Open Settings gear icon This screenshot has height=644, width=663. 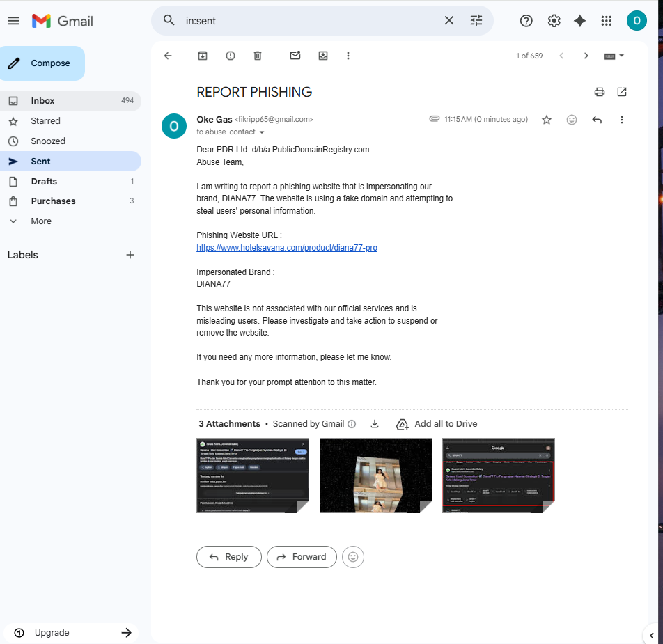coord(554,21)
